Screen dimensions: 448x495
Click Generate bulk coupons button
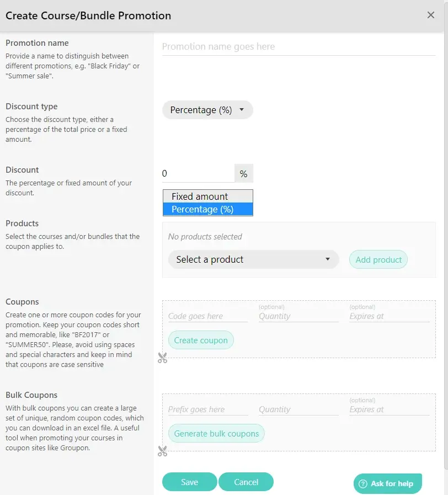(x=216, y=433)
